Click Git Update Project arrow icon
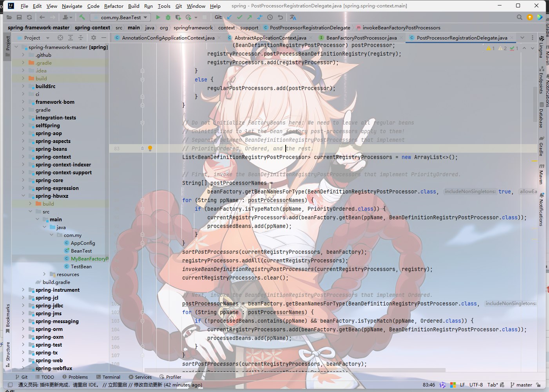This screenshot has width=549, height=392. pyautogui.click(x=229, y=17)
